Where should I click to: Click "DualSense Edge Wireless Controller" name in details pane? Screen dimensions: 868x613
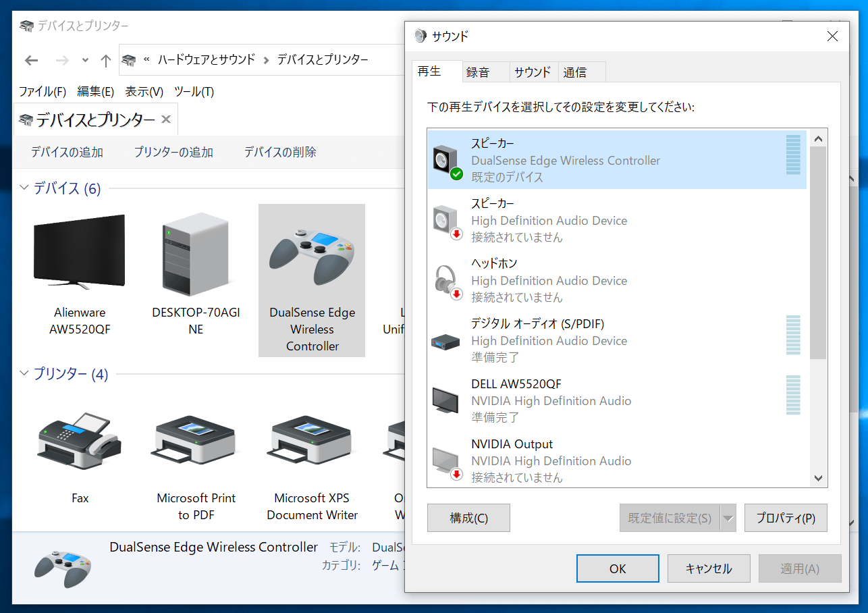pyautogui.click(x=213, y=547)
